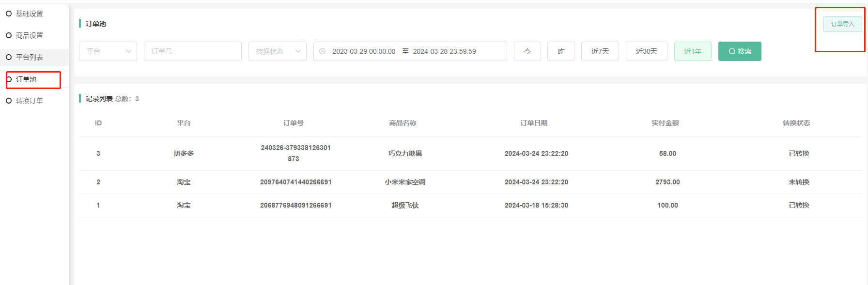The image size is (868, 285).
Task: Expand the 转换状态 dropdown
Action: coord(277,51)
